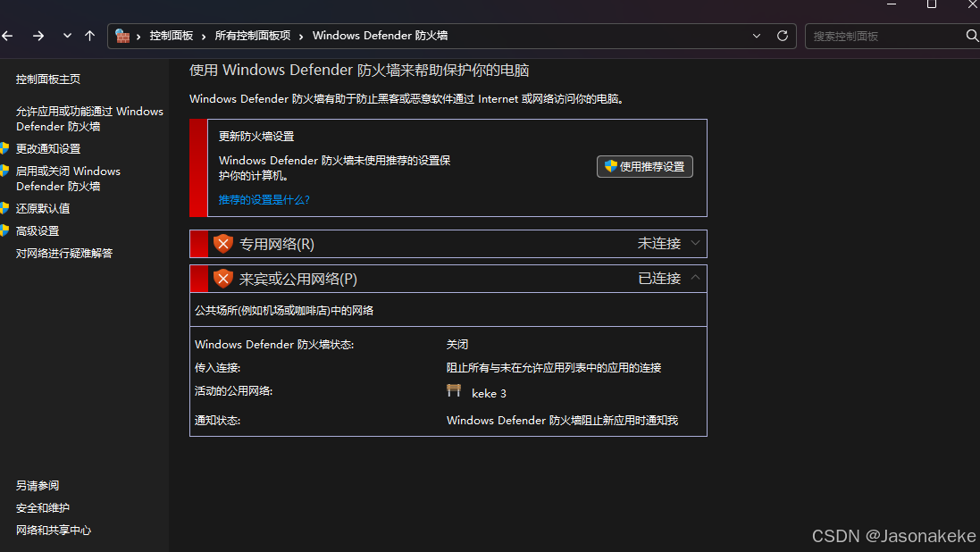Viewport: 980px width, 552px height.
Task: Click shield icon beside 更改通知设置
Action: point(4,148)
